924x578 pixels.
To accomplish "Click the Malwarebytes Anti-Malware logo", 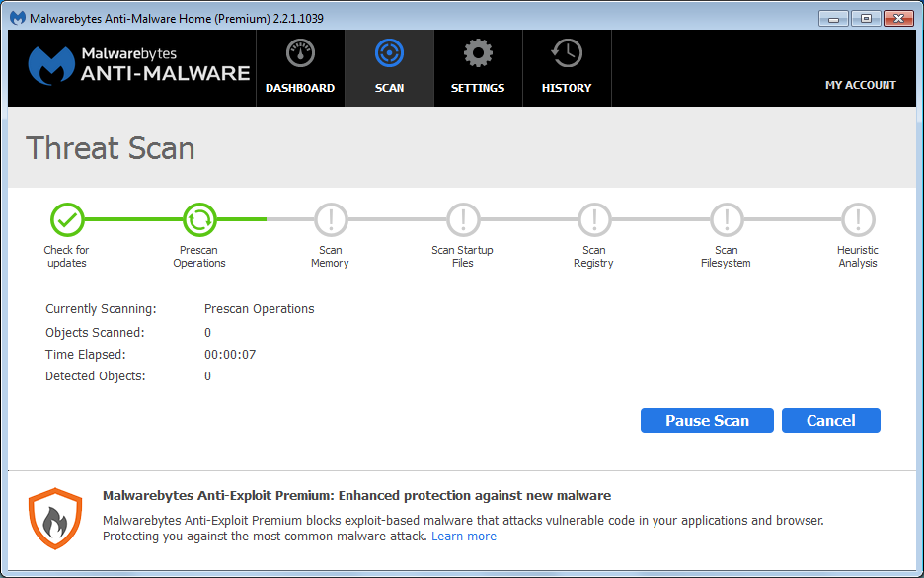I will (139, 65).
